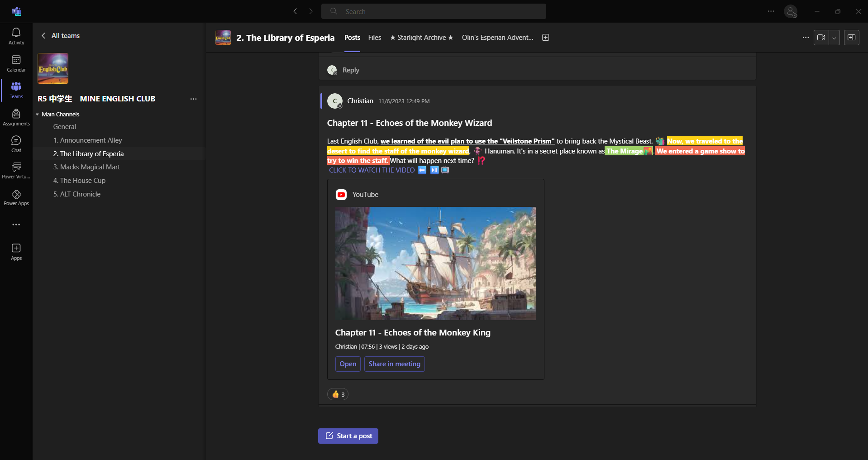
Task: Switch to the Posts tab
Action: point(352,38)
